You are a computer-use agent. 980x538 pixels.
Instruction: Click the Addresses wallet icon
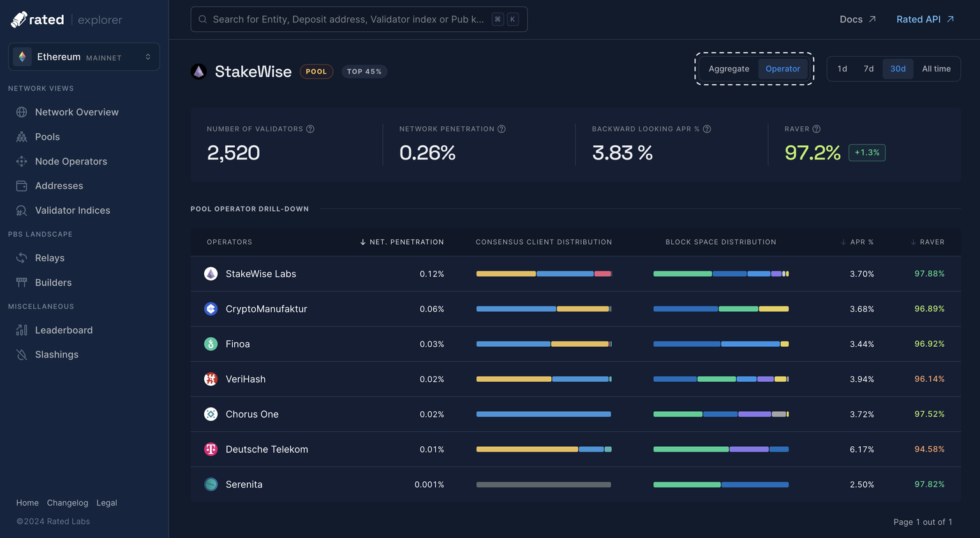click(x=22, y=186)
